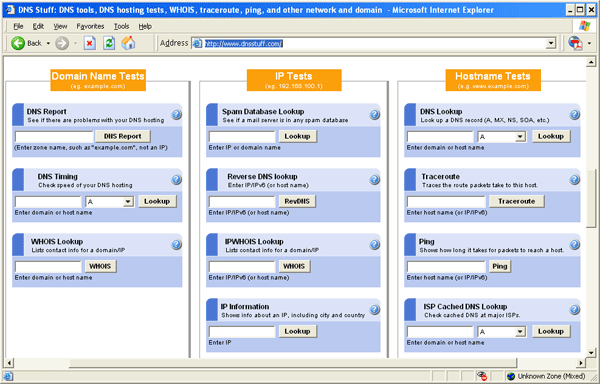Click Lookup button under DNS Timing
600x384 pixels.
click(157, 201)
